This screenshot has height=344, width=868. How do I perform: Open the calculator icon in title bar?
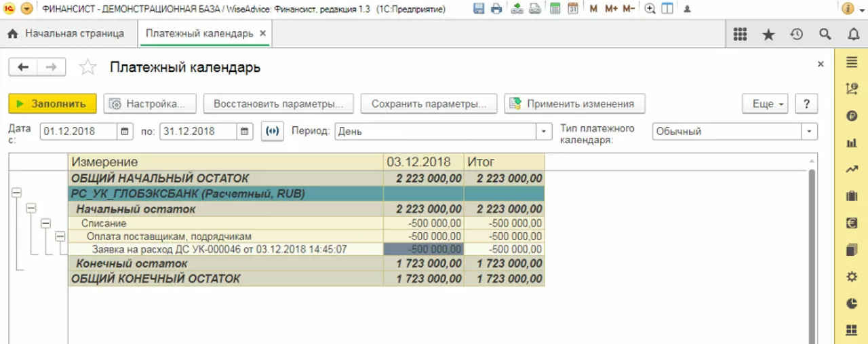click(555, 9)
